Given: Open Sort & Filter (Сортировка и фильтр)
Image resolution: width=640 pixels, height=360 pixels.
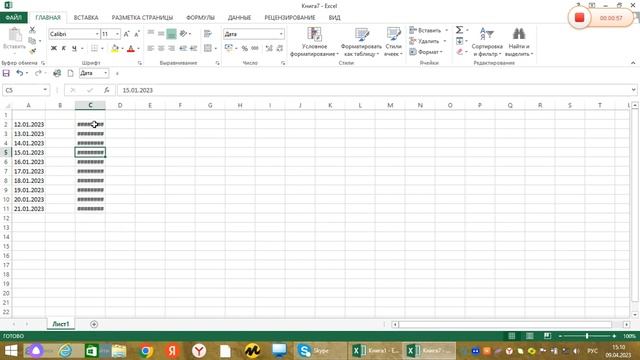Looking at the screenshot, I should click(487, 42).
